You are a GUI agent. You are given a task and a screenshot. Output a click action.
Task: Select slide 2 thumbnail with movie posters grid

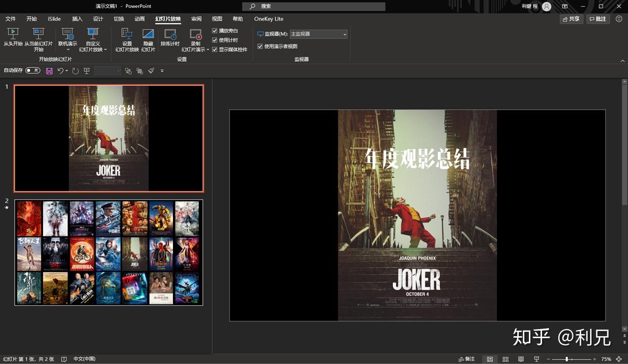(x=109, y=252)
